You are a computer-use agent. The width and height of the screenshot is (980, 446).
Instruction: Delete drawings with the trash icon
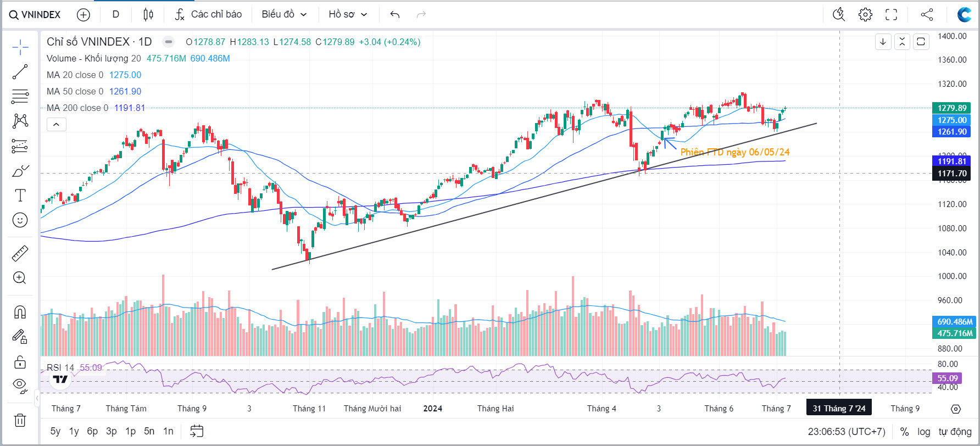[x=20, y=420]
